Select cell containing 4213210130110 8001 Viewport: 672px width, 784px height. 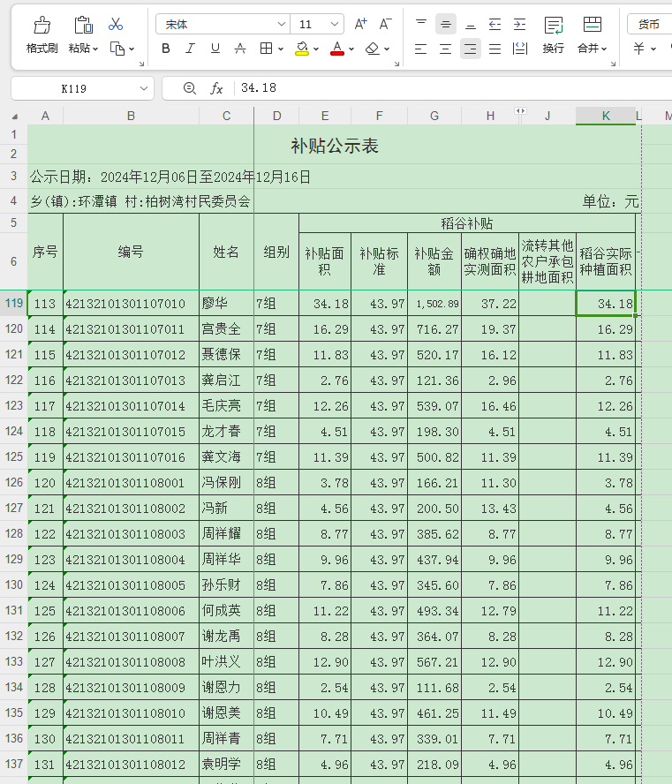tap(131, 483)
